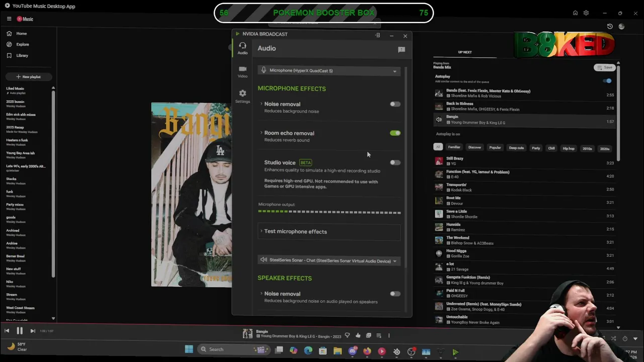Click the Save queue button
The height and width of the screenshot is (362, 644).
(x=604, y=67)
